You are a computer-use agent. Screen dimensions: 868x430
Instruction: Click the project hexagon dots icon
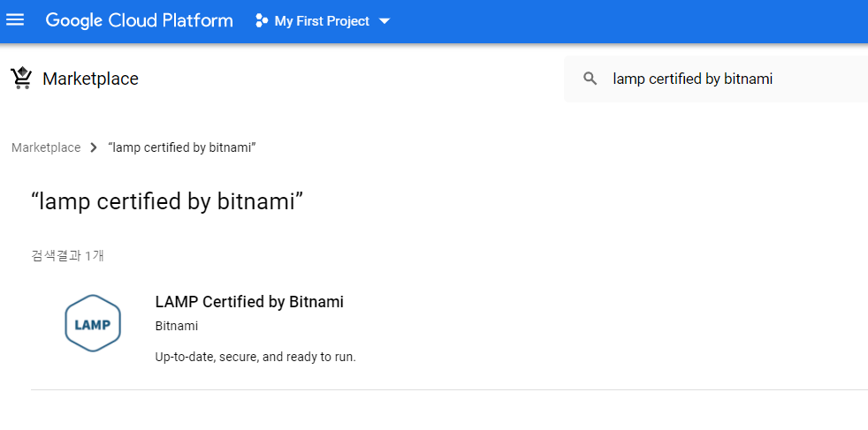[x=262, y=21]
